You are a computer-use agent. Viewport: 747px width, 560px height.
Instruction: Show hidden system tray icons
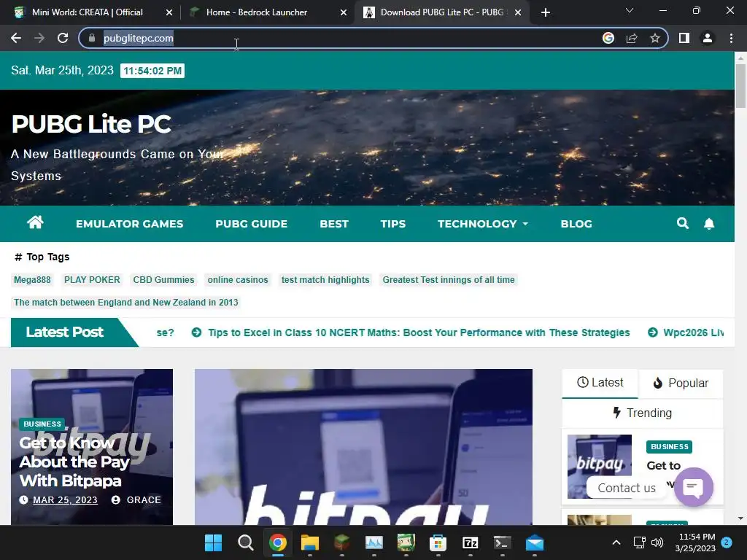click(616, 542)
